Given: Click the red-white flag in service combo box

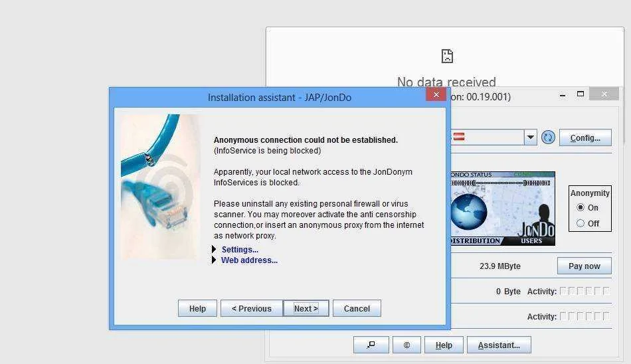Looking at the screenshot, I should (459, 137).
